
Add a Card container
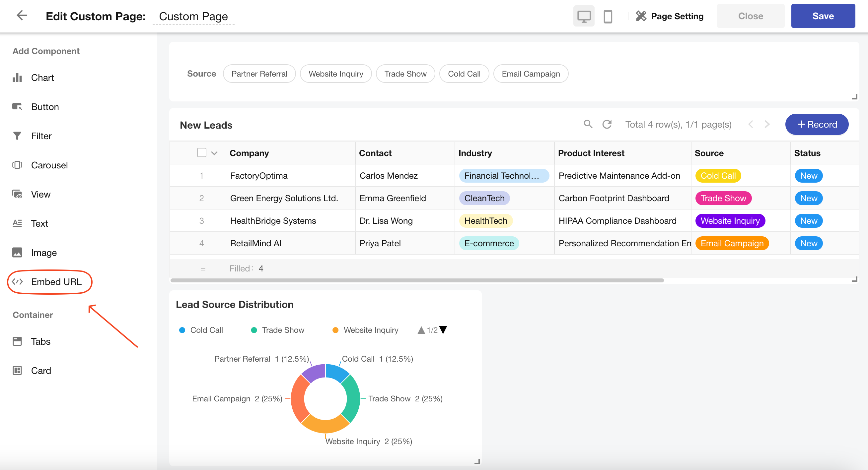click(41, 371)
